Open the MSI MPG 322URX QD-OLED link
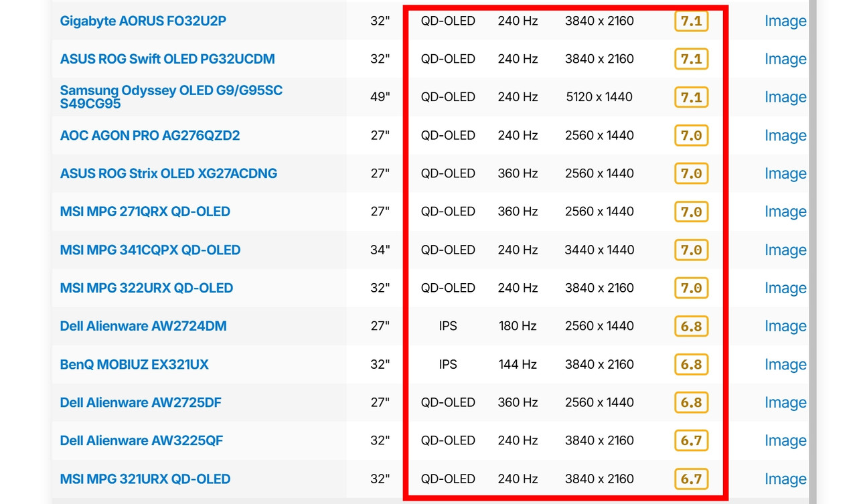 (147, 288)
